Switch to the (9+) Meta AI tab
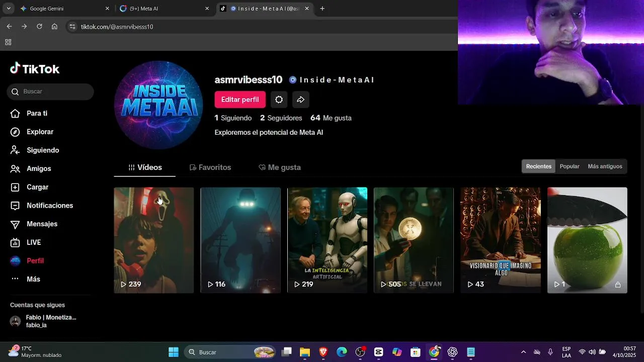Image resolution: width=644 pixels, height=362 pixels. (165, 9)
